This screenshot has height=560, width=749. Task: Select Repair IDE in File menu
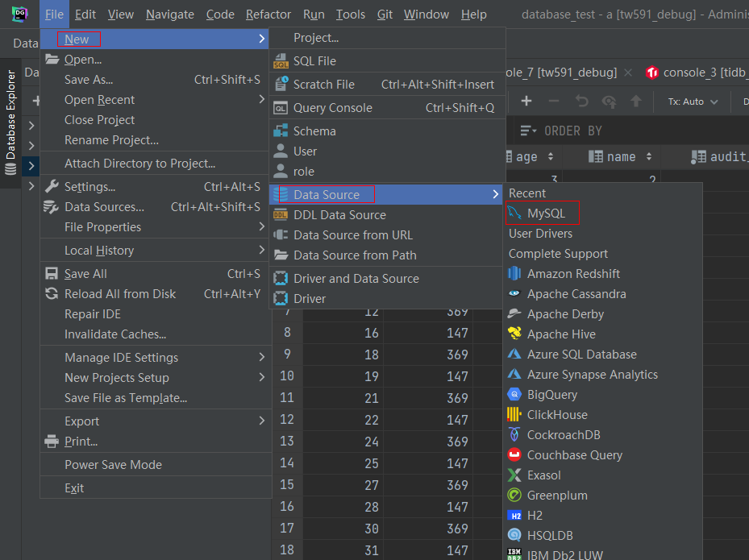click(156, 314)
